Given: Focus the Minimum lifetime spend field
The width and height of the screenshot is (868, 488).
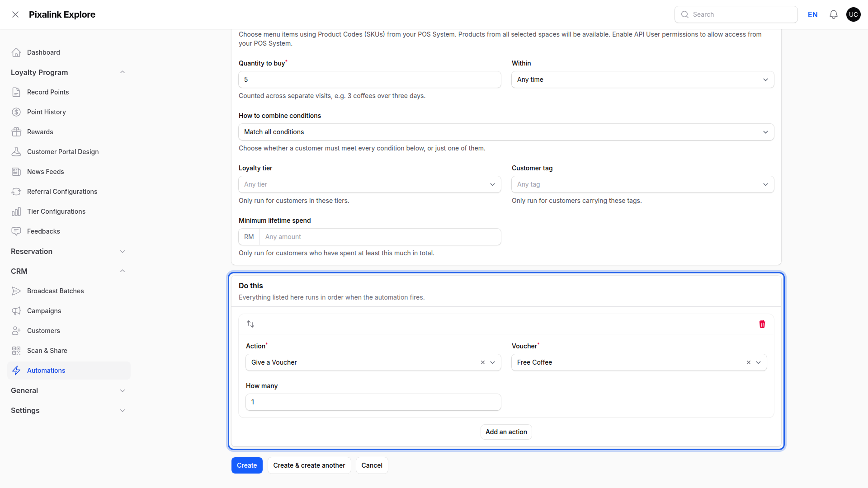Looking at the screenshot, I should (x=381, y=237).
